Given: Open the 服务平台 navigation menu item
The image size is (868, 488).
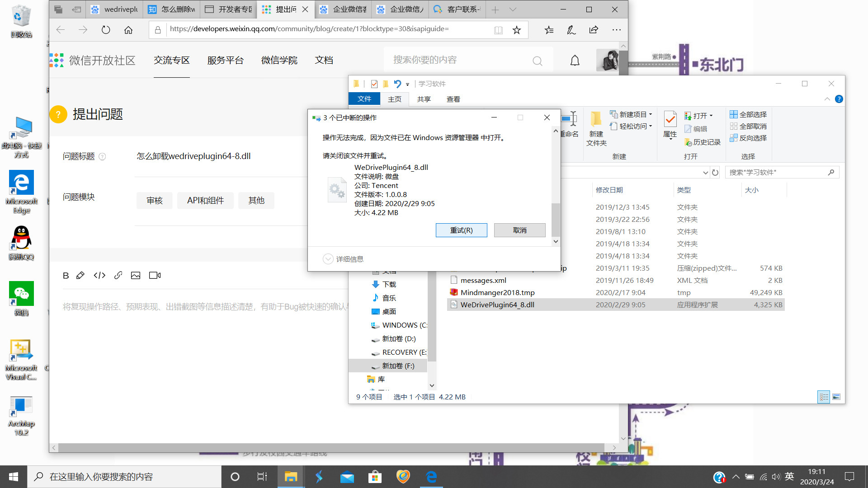Looking at the screenshot, I should pos(225,60).
